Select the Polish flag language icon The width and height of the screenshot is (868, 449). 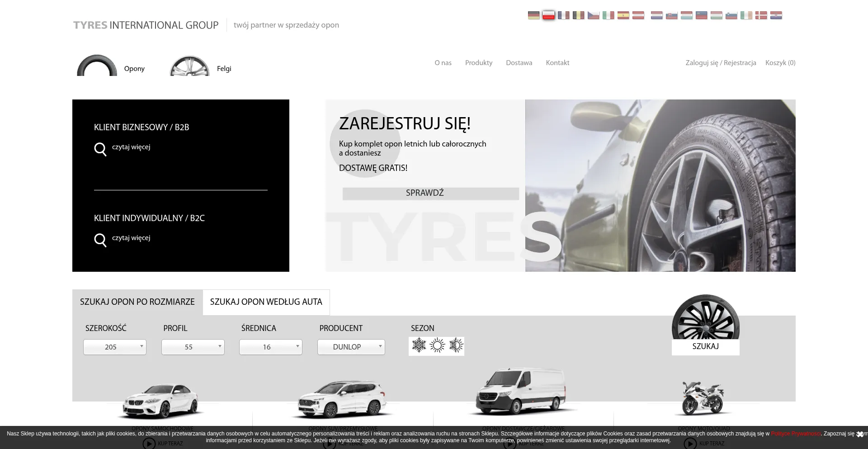coord(548,15)
